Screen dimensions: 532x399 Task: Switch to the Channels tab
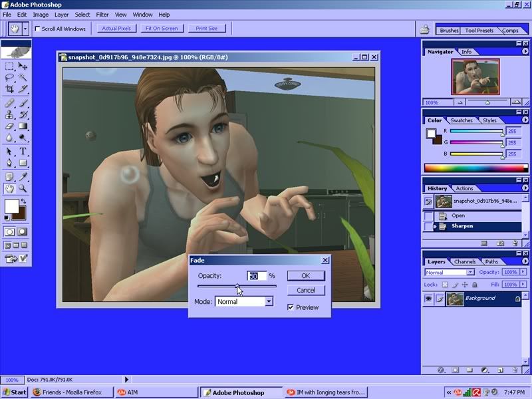[465, 261]
